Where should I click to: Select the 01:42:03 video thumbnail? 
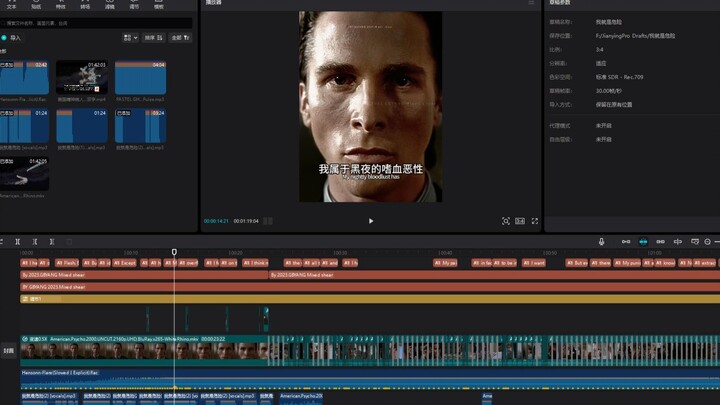click(x=82, y=78)
